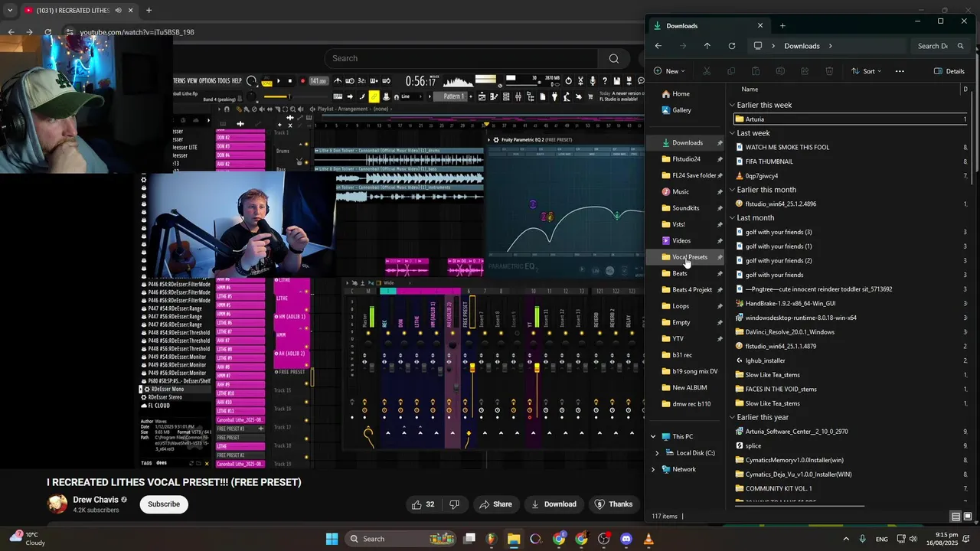Viewport: 980px width, 551px height.
Task: Open the New dropdown in Explorer
Action: tap(669, 71)
